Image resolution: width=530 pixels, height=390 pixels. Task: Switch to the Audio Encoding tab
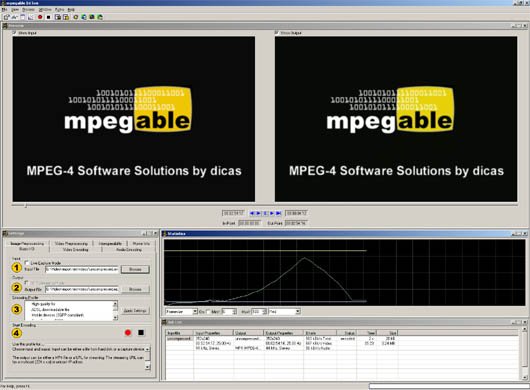click(x=129, y=249)
